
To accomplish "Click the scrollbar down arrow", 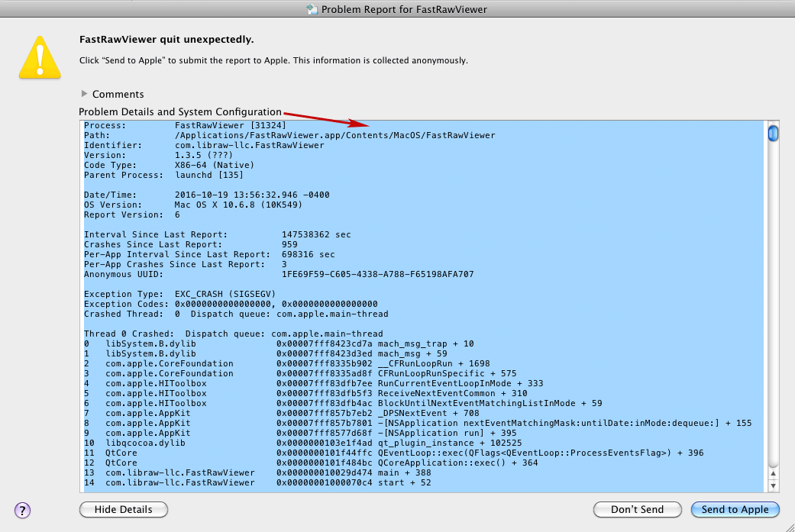I will [773, 485].
